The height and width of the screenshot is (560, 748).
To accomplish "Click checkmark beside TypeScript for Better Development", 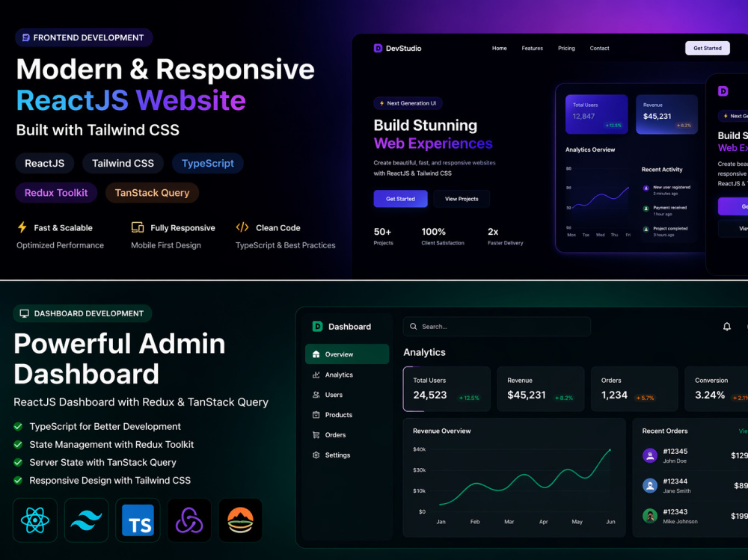I will [x=18, y=426].
